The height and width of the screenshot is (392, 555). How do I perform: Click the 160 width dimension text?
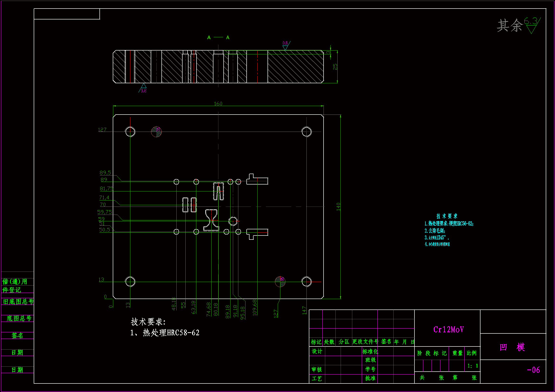(218, 104)
